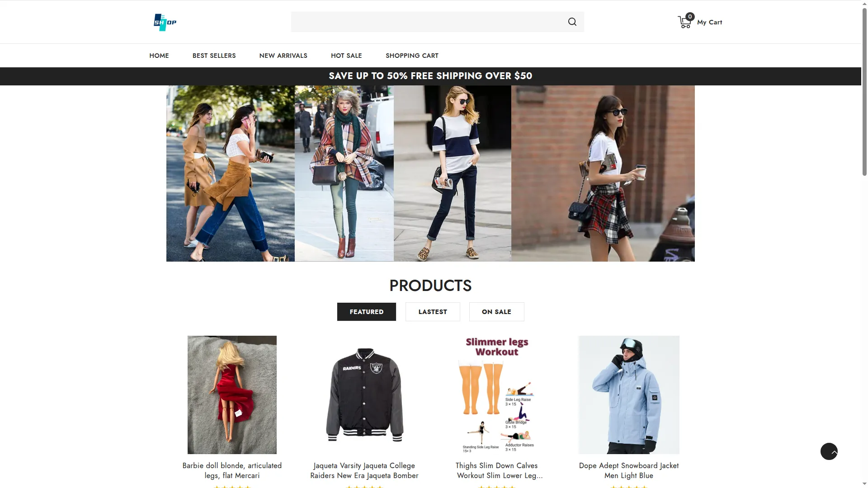Screen dimensions: 868x488
Task: Click the My Cart text link
Action: (709, 22)
